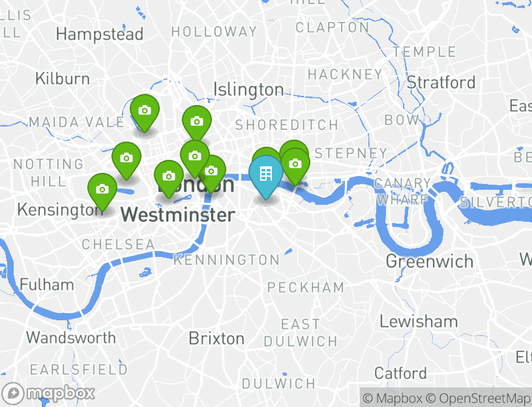The height and width of the screenshot is (407, 532).
Task: Click the camera pin east of Maida Vale
Action: pos(145,111)
